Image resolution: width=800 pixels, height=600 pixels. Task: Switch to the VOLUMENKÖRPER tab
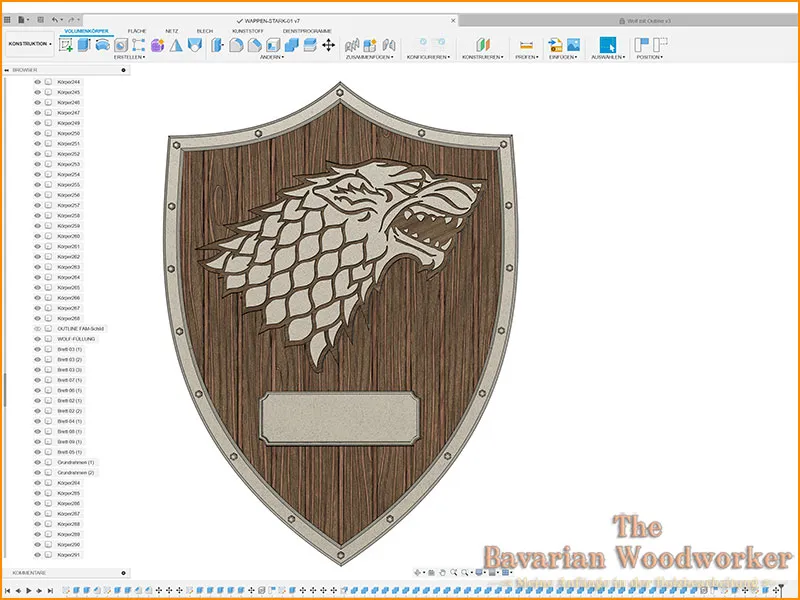click(86, 31)
